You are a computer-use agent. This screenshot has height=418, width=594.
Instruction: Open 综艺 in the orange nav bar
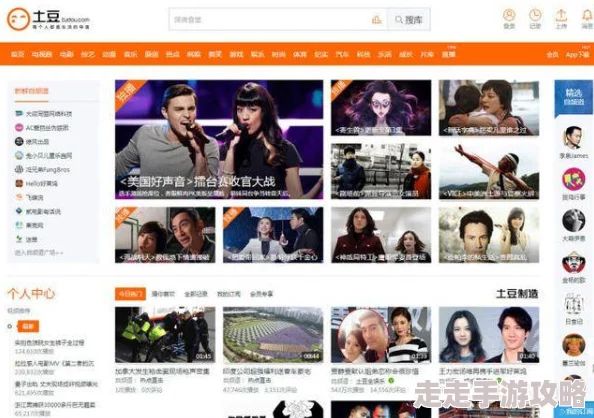tap(88, 55)
